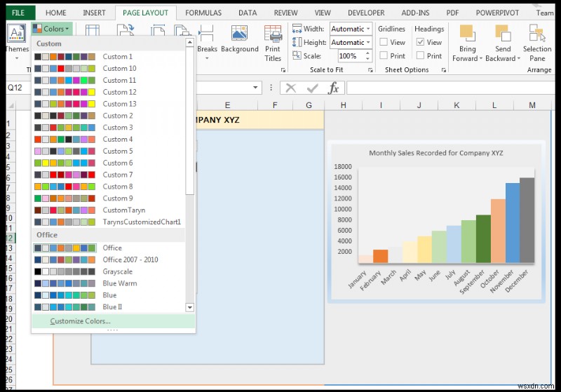The image size is (561, 392).
Task: Switch to the POWERPIVOT tab
Action: [497, 13]
